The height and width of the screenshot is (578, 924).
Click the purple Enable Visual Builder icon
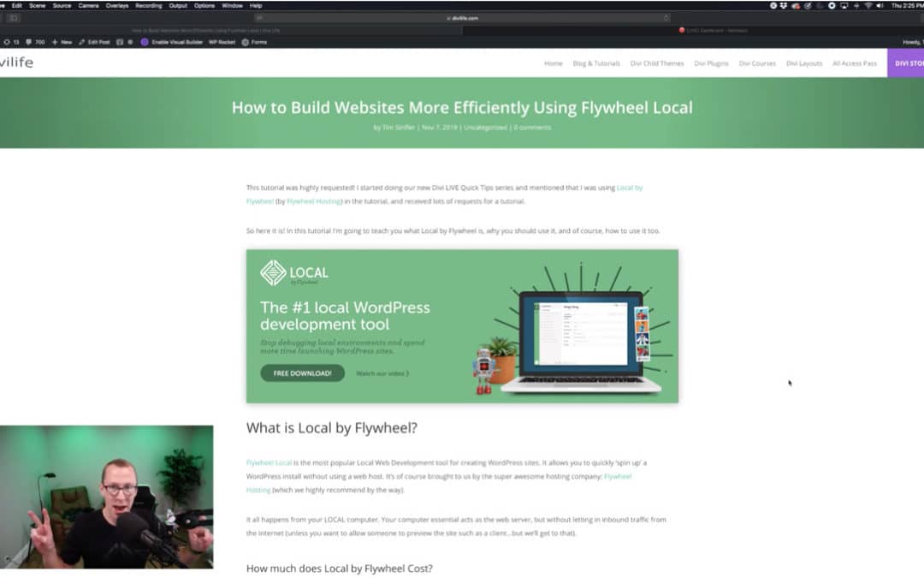click(145, 40)
